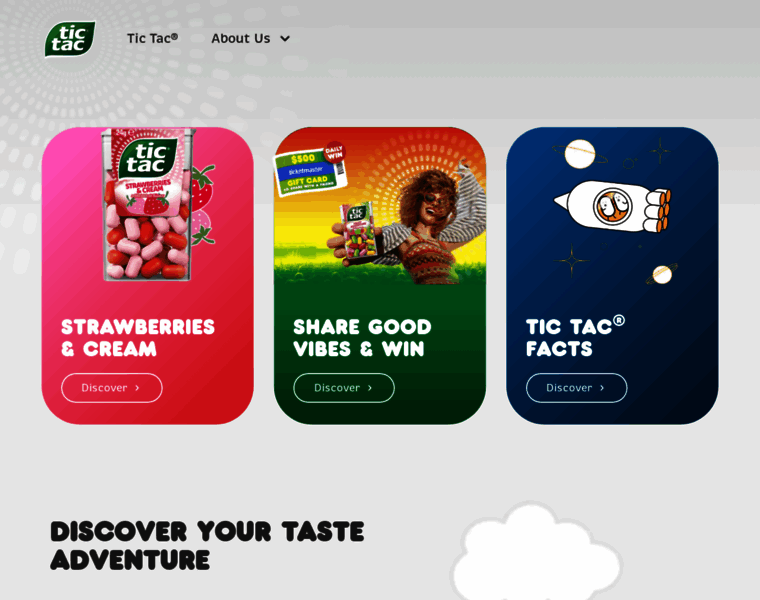Click Discover on Tic Tac Facts card

tap(576, 388)
